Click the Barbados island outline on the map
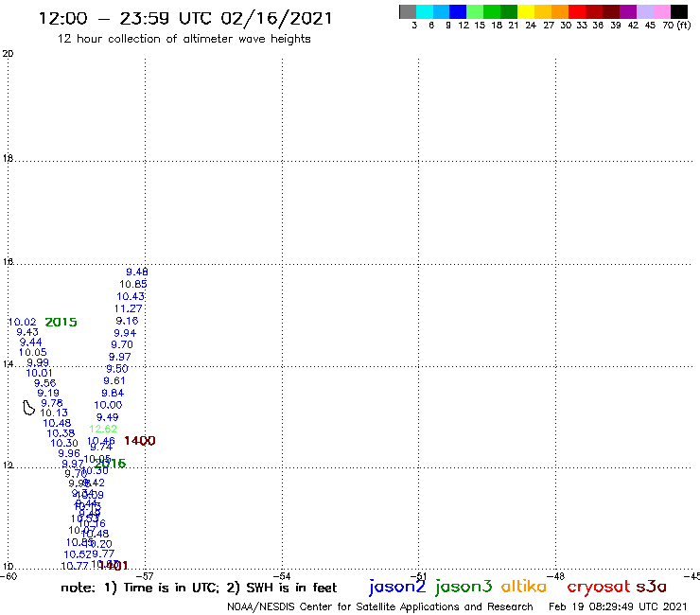Image resolution: width=700 pixels, height=615 pixels. [x=28, y=408]
